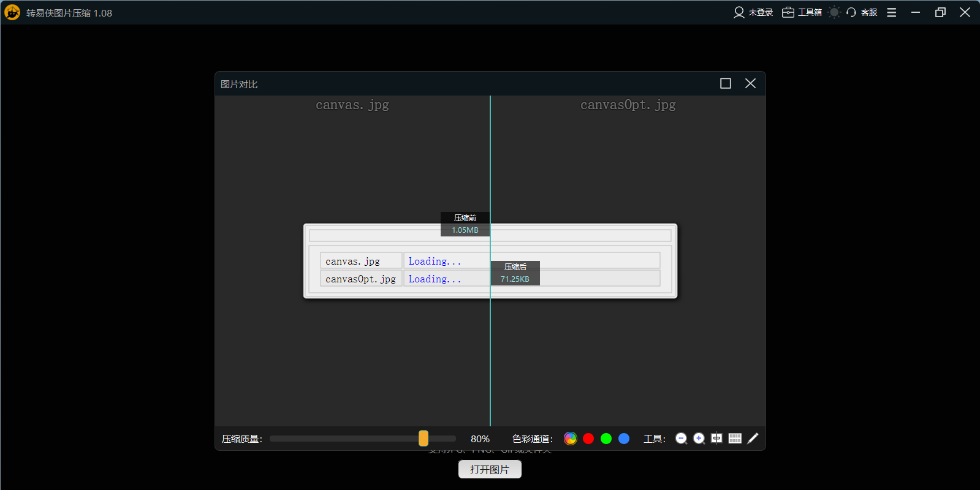Screen dimensions: 980x490
Task: Maximize the 图片对比 dialog
Action: 726,83
